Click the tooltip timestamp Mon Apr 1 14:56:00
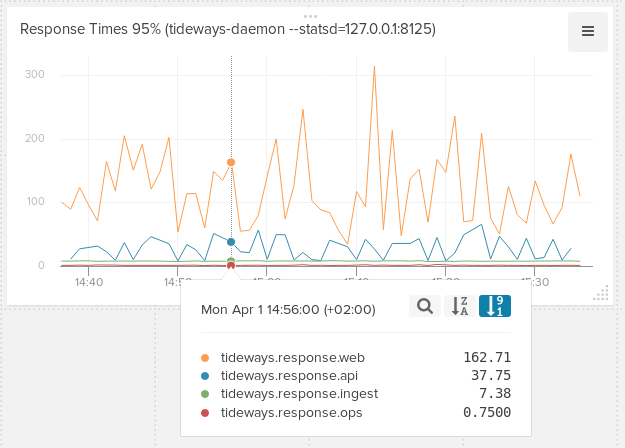 [x=288, y=310]
